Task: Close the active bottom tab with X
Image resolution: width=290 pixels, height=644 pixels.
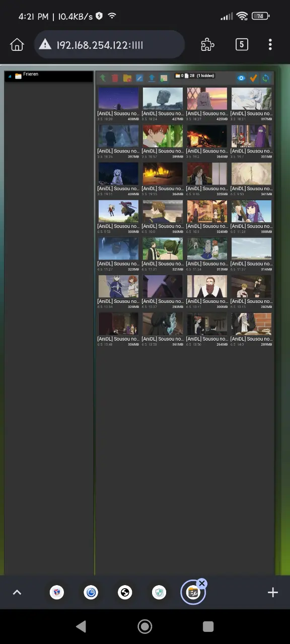Action: click(x=202, y=584)
